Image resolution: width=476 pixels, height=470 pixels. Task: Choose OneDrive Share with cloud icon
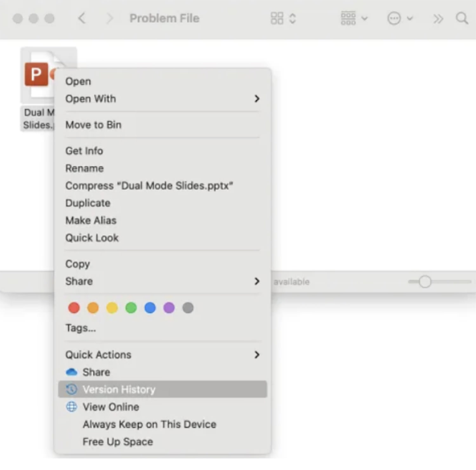162,372
